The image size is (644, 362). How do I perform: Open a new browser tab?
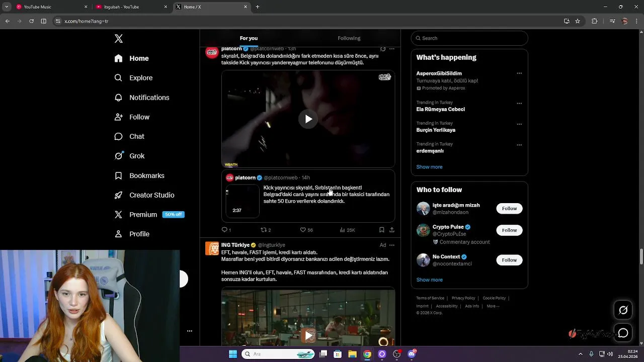pos(258,7)
